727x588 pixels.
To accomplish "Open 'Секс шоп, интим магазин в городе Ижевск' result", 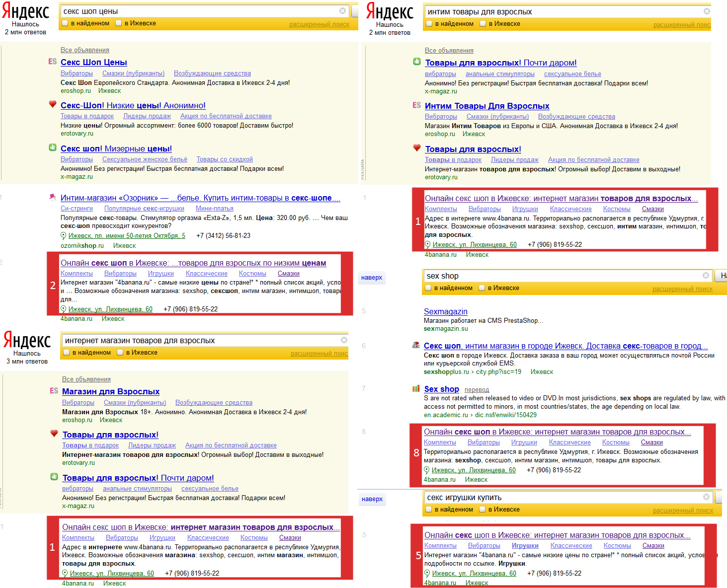I will 566,346.
